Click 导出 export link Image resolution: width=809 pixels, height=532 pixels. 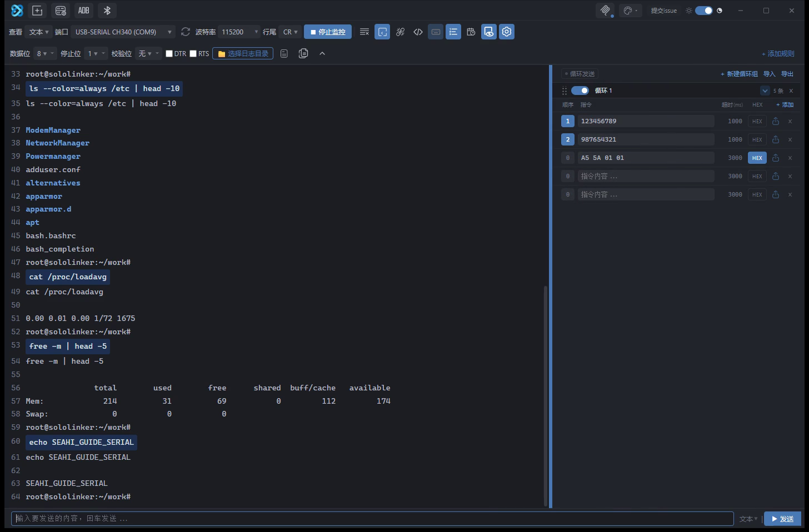[787, 74]
